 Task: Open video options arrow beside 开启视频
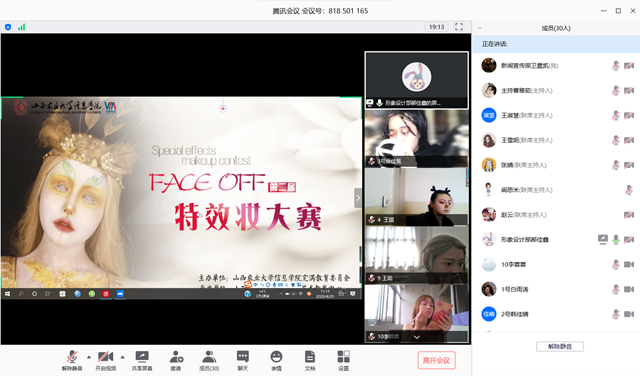(x=122, y=357)
